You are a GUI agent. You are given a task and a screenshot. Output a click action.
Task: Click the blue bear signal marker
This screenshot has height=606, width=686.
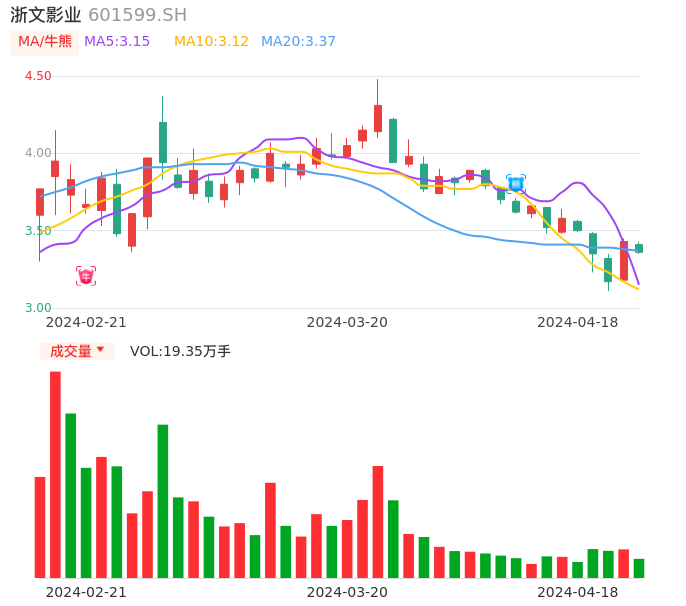pyautogui.click(x=516, y=184)
